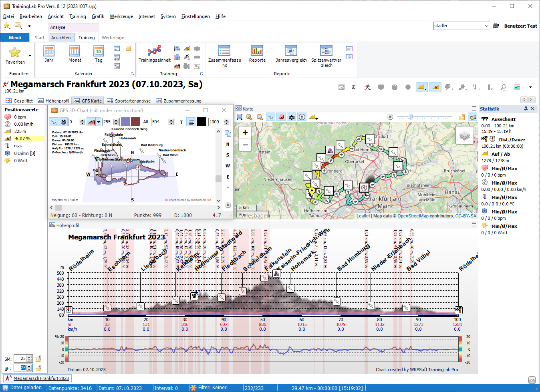Open the Jahr calendar view
540x392 pixels.
(x=49, y=54)
